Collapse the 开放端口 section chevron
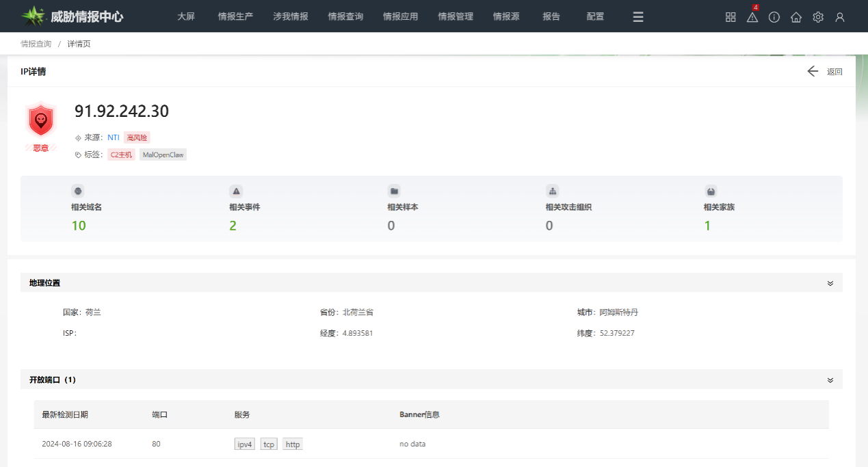Viewport: 868px width, 467px height. point(830,379)
